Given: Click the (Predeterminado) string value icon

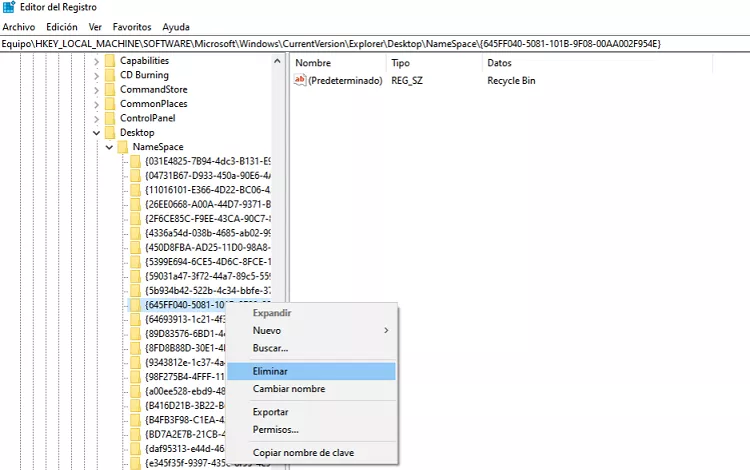Looking at the screenshot, I should [300, 80].
